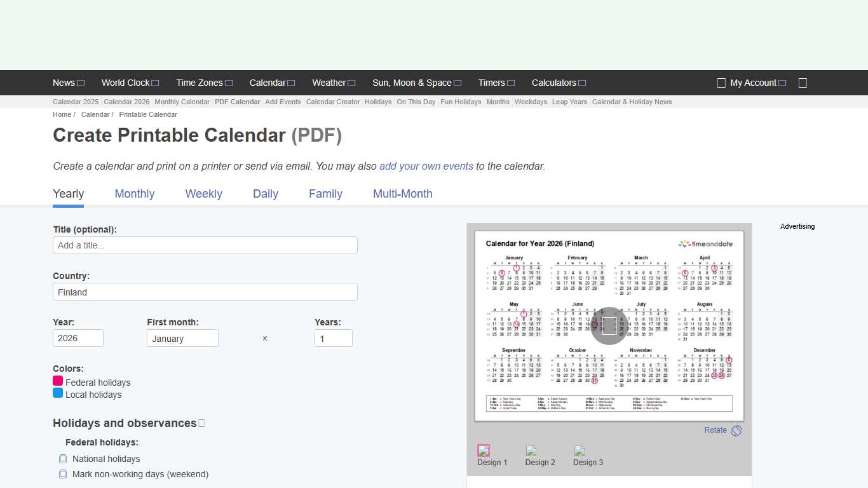Viewport: 868px width, 488px height.
Task: Click the My Account user icon
Action: pos(721,83)
